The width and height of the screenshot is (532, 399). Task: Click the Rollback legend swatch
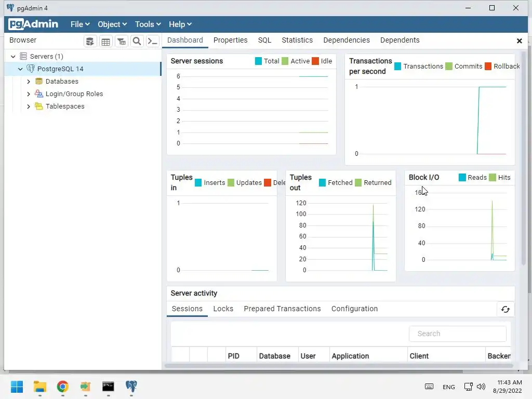point(488,66)
